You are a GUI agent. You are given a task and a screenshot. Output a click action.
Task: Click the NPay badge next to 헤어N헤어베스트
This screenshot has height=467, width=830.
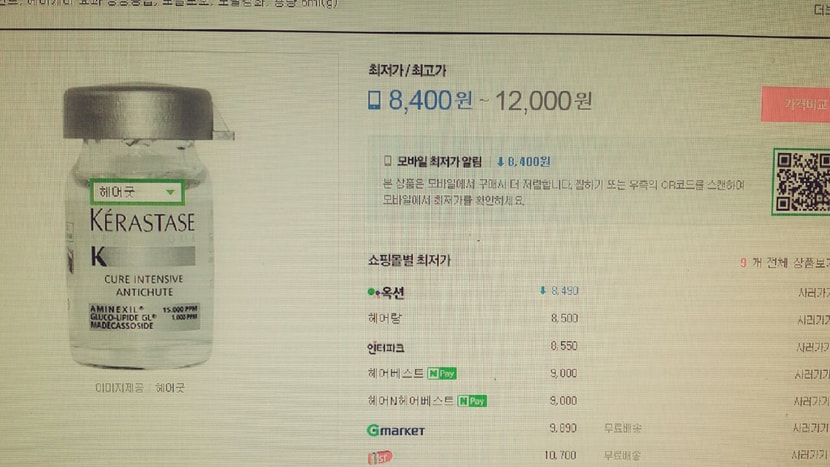click(x=472, y=401)
